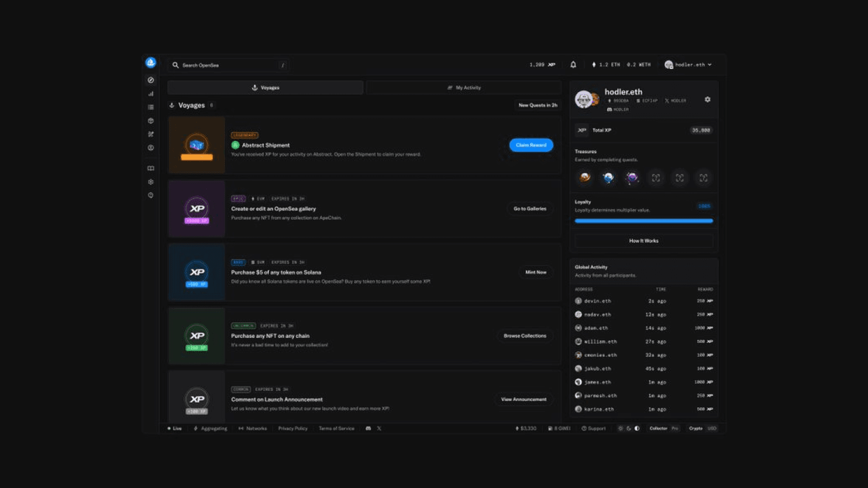Click the last locked treasure slot
Screen dimensions: 868x488
click(703, 177)
